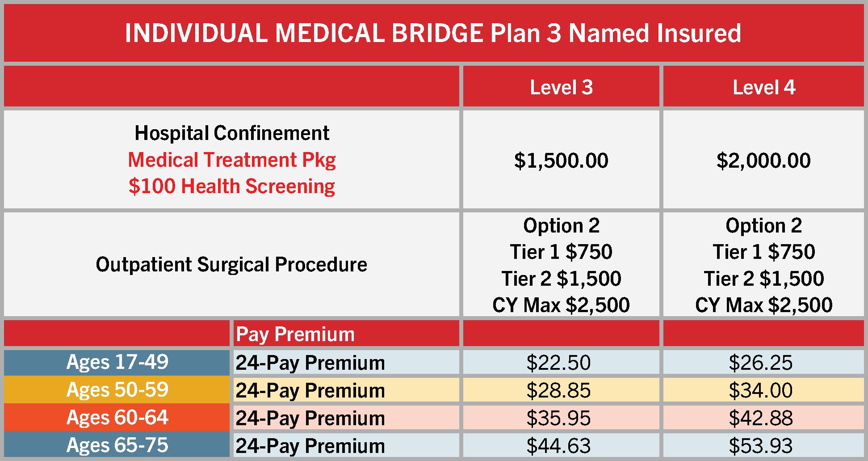Select the $2,000.00 Level 4 benefit cell
Viewport: 868px width, 461px height.
(763, 160)
